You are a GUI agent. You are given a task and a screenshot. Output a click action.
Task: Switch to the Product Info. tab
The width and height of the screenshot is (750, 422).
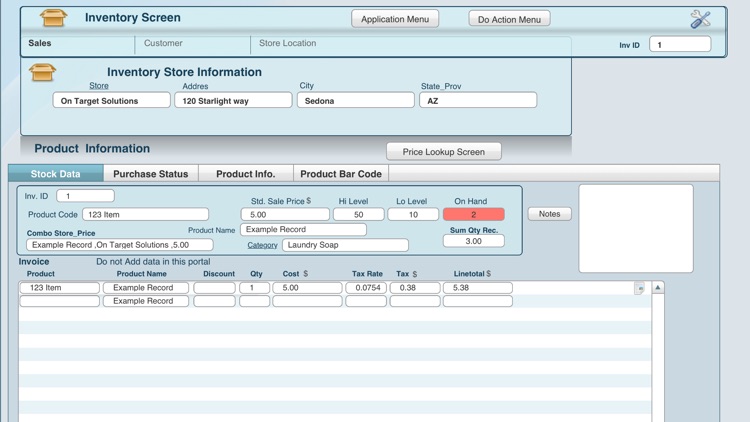point(245,174)
